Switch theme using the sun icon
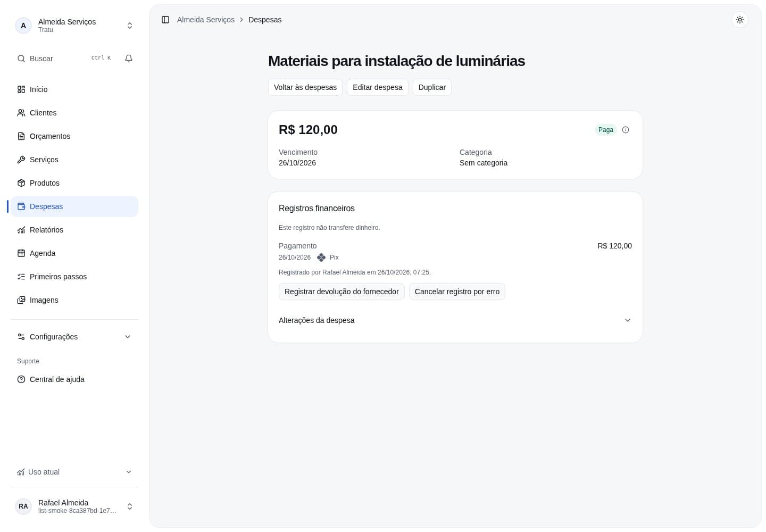The height and width of the screenshot is (532, 766). tap(740, 20)
